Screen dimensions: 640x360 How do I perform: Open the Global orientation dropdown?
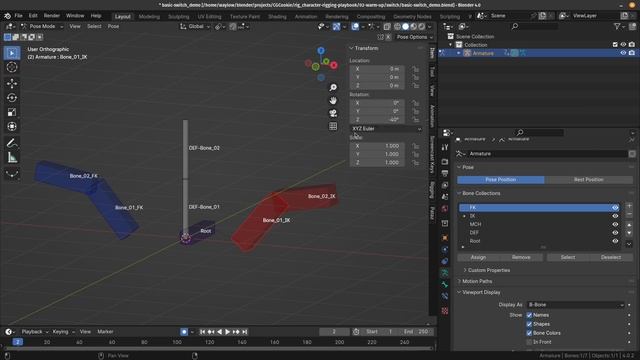point(195,27)
